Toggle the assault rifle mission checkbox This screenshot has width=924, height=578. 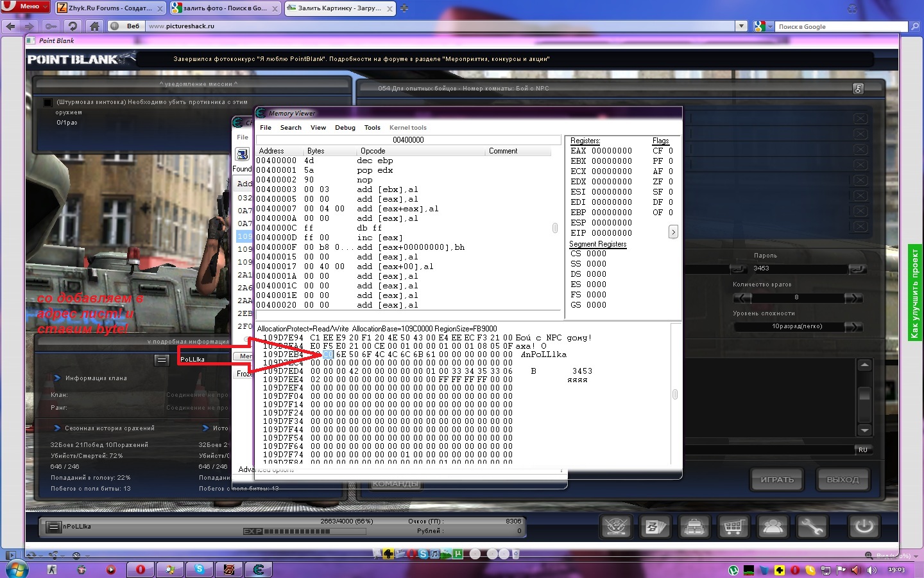47,102
